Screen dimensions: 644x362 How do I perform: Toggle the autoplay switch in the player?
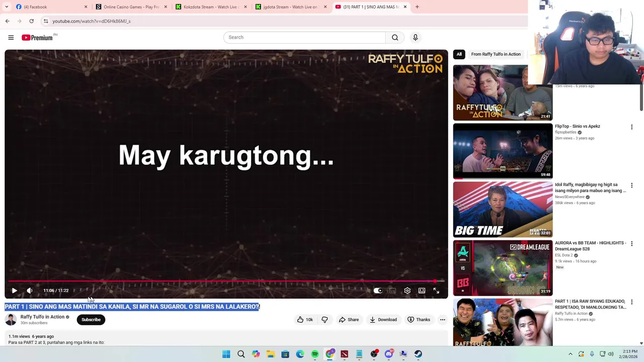(378, 291)
